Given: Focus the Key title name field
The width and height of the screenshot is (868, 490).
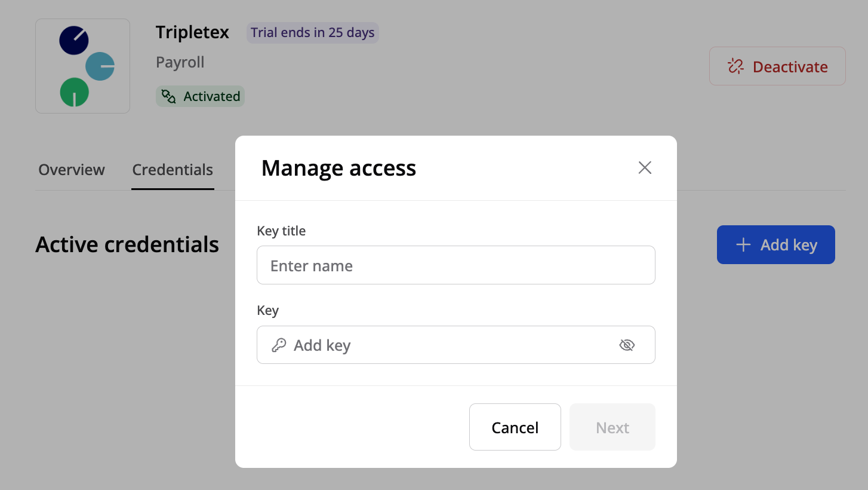Looking at the screenshot, I should [x=455, y=265].
